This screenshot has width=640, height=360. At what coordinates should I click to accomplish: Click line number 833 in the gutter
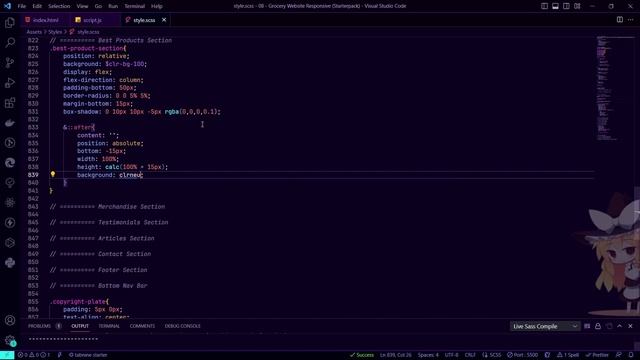(33, 127)
